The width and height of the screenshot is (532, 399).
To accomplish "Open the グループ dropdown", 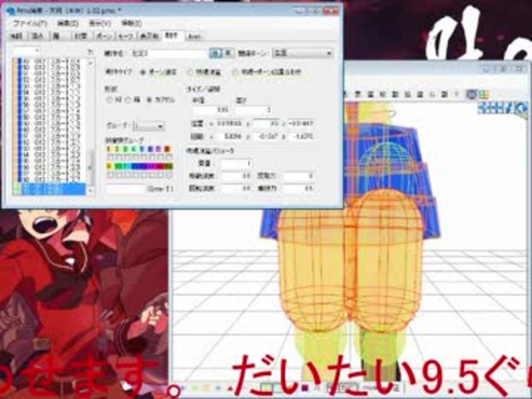I will (x=149, y=126).
